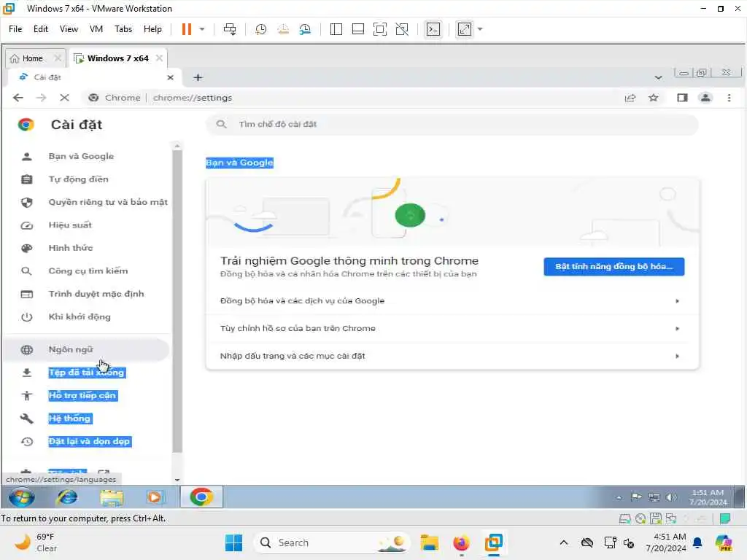Click Bật tính năng đồng bộ hóa button

(614, 267)
